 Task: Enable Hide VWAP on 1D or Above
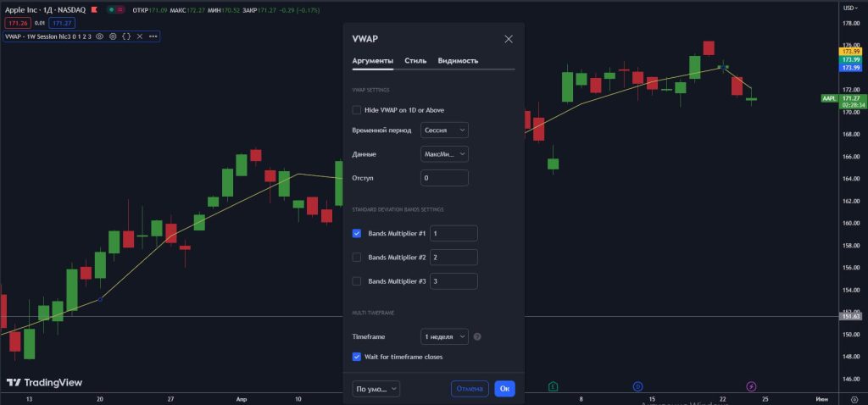(x=357, y=110)
